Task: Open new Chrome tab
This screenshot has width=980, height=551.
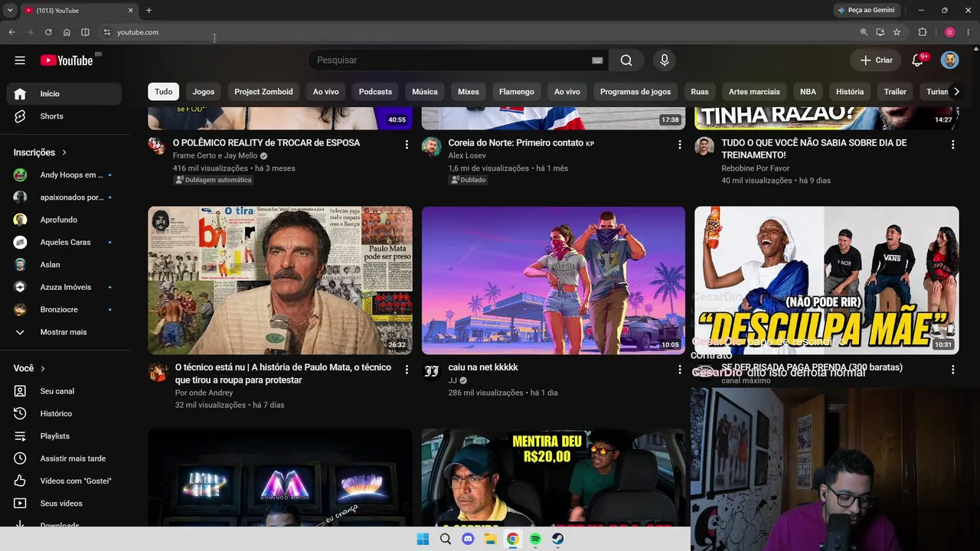Action: tap(149, 11)
